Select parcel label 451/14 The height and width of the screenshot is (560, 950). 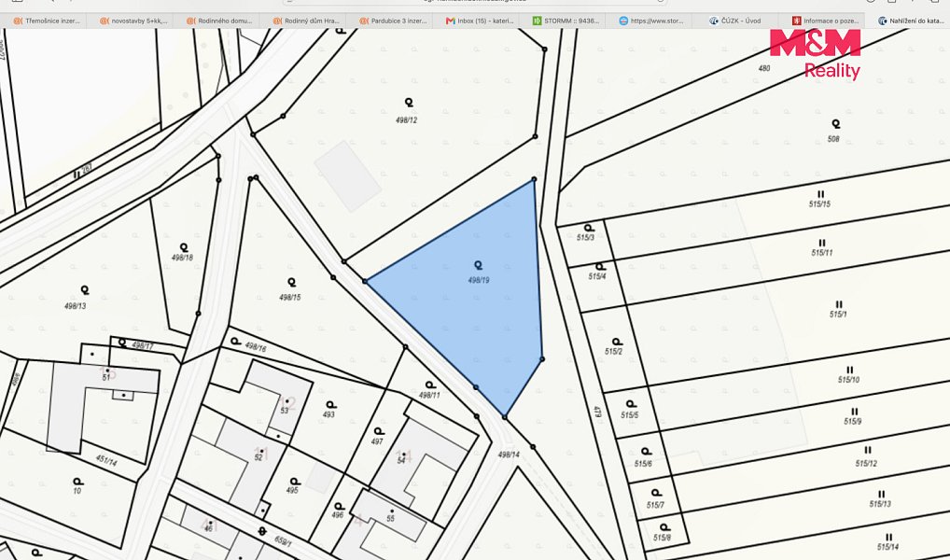[106, 461]
